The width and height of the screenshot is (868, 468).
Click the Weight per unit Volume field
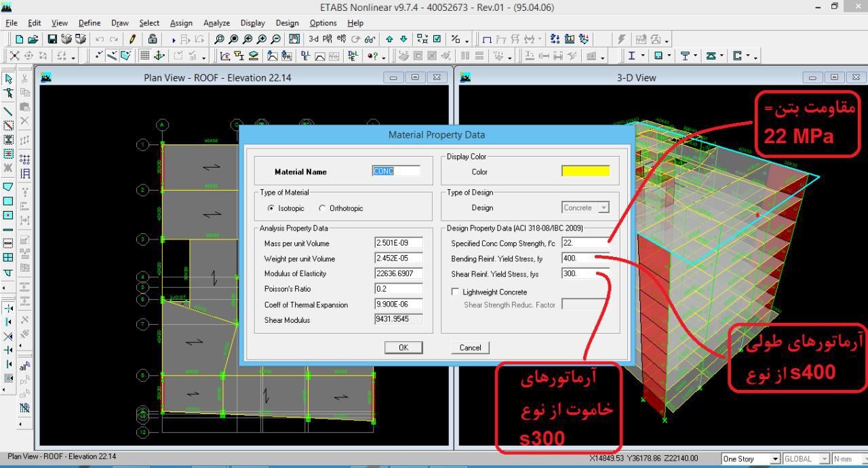(399, 258)
